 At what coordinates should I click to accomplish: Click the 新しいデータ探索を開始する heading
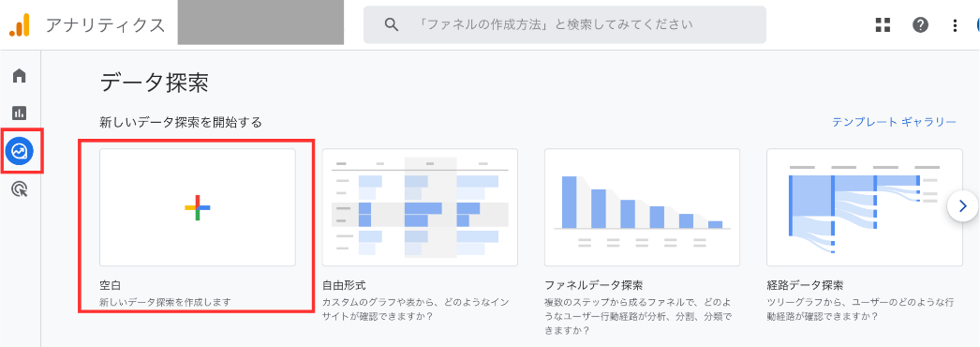click(x=181, y=122)
